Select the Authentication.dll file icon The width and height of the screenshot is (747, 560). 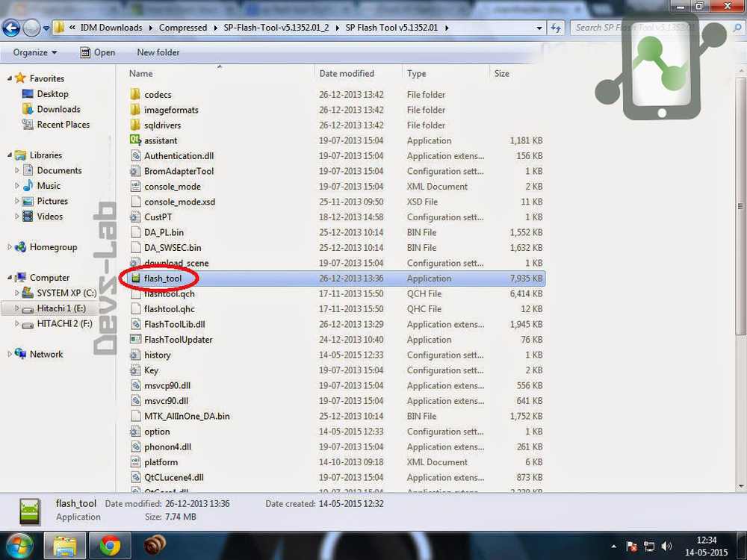(x=136, y=156)
